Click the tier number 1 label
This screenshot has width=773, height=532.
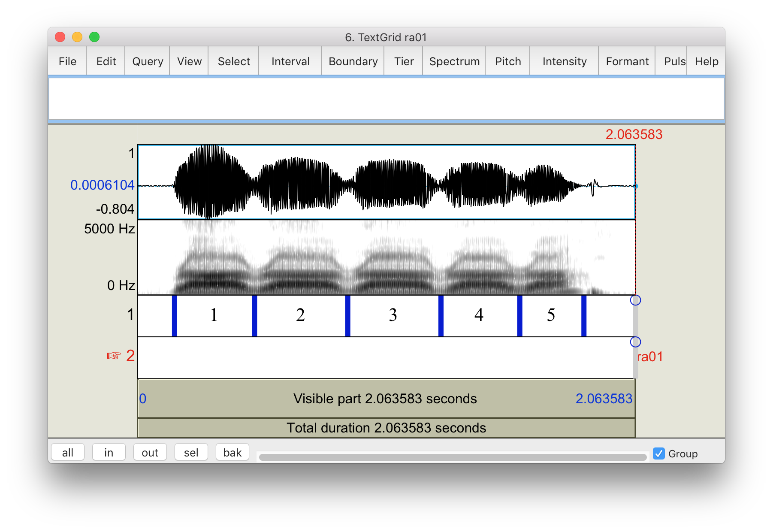point(130,315)
